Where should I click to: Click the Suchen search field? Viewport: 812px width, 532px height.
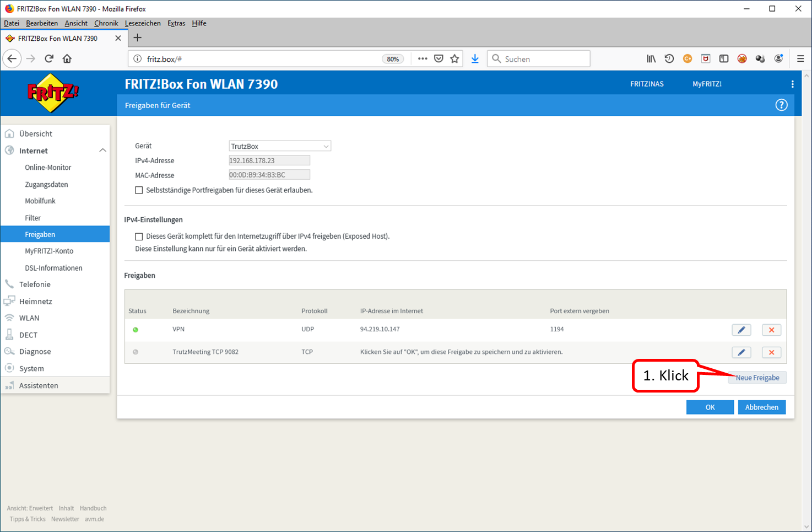pos(539,58)
